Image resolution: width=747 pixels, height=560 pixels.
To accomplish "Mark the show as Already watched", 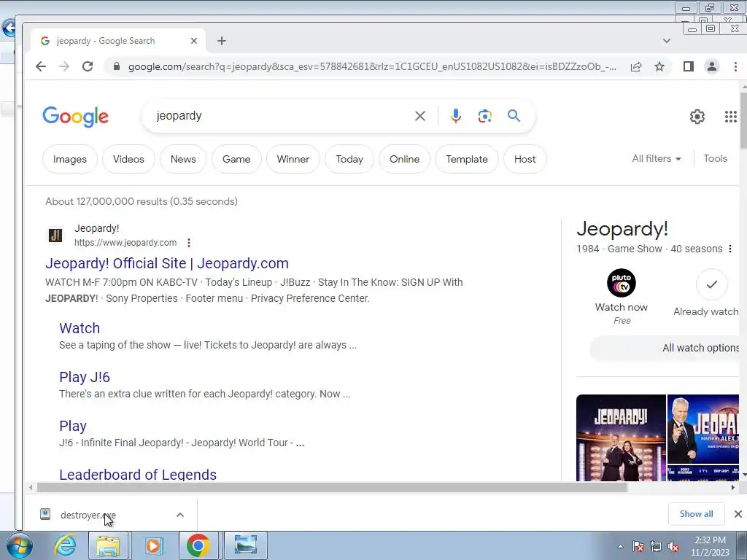I will [711, 284].
